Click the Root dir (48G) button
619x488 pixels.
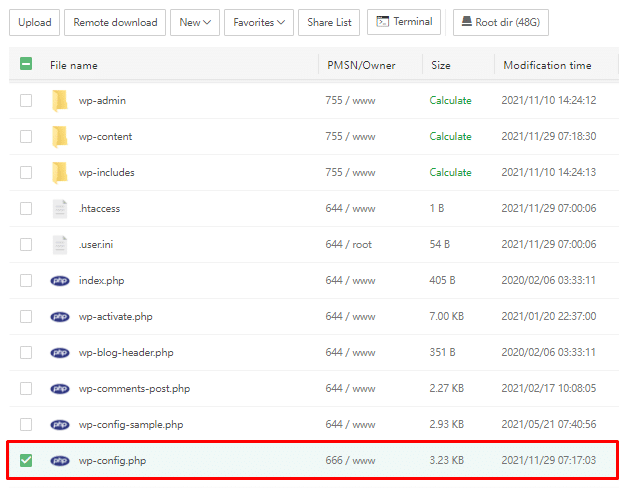click(501, 23)
